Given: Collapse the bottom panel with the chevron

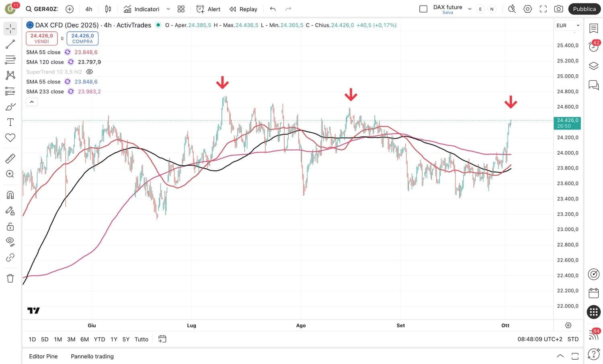Looking at the screenshot, I should (560, 356).
